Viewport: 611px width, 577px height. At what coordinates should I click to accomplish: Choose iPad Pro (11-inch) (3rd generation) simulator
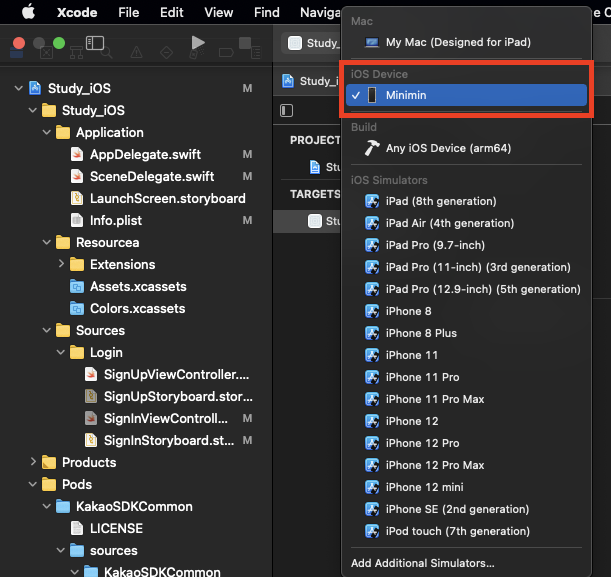(466, 267)
